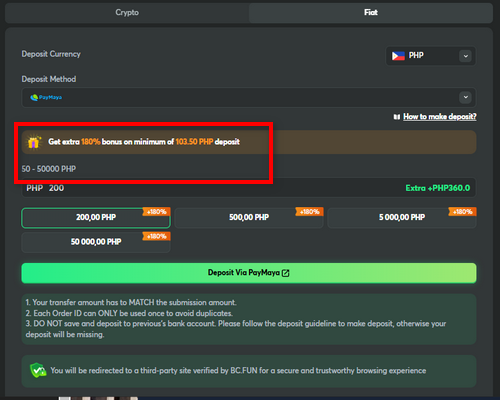Choose the 200,00 PHP preset amount

coord(96,218)
